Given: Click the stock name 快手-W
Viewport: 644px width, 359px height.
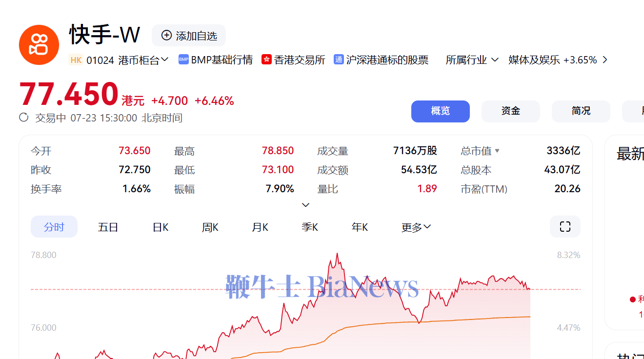Looking at the screenshot, I should (x=104, y=35).
